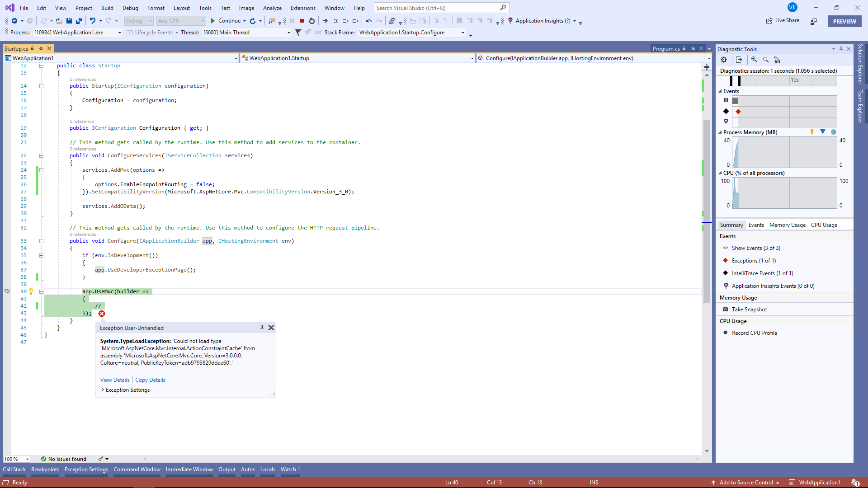Image resolution: width=868 pixels, height=488 pixels.
Task: Click the Diagnostic Tools export session icon
Action: click(739, 60)
